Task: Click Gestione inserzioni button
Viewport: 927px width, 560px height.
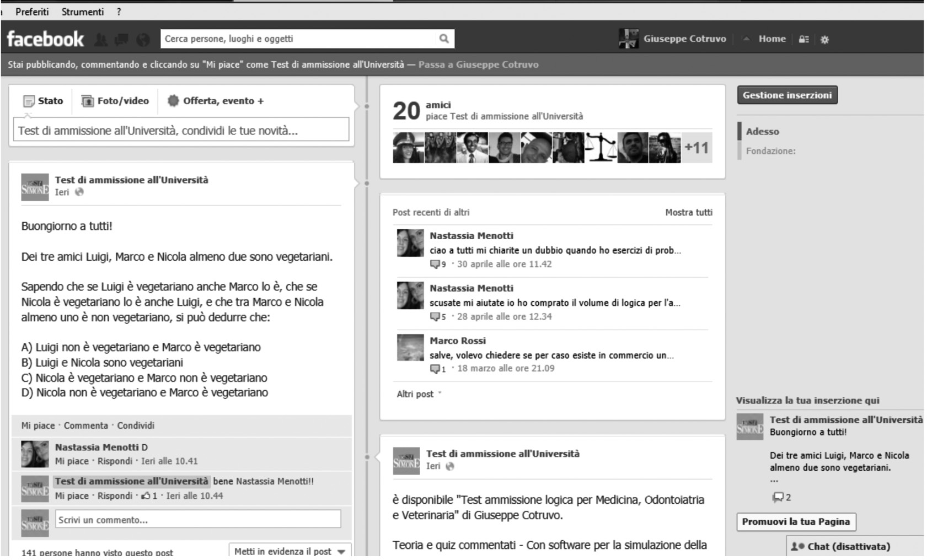Action: point(787,95)
